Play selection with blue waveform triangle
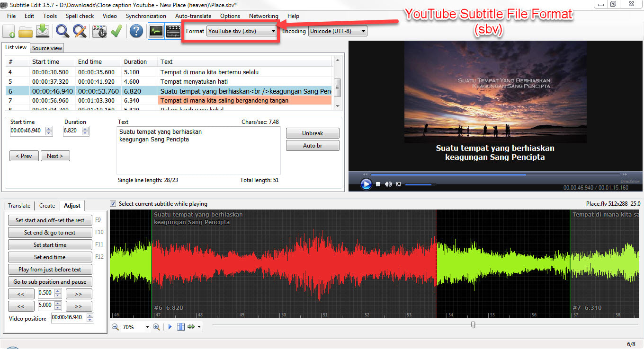The width and height of the screenshot is (644, 349). (170, 327)
